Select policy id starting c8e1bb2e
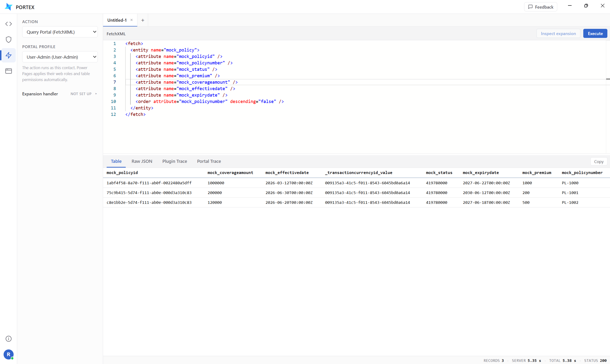This screenshot has height=364, width=610. 149,202
